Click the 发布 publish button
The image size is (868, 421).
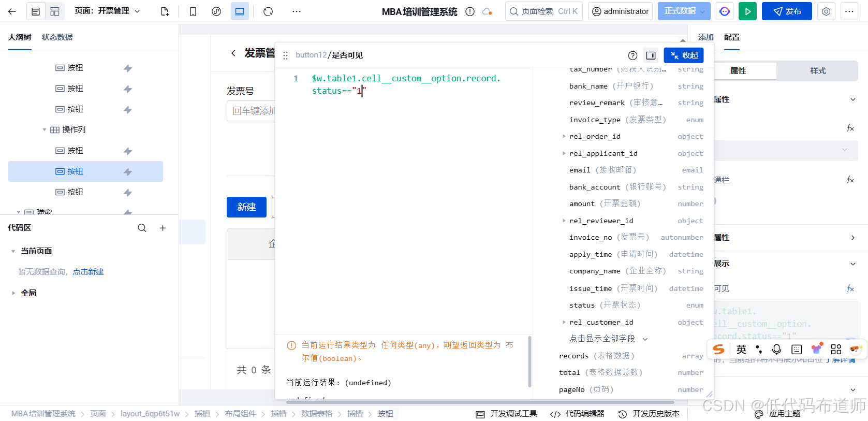787,11
